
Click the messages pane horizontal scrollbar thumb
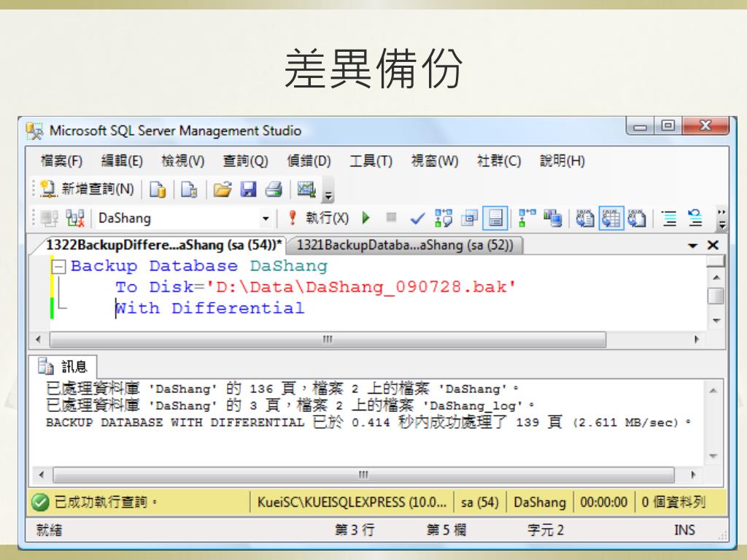pos(363,475)
